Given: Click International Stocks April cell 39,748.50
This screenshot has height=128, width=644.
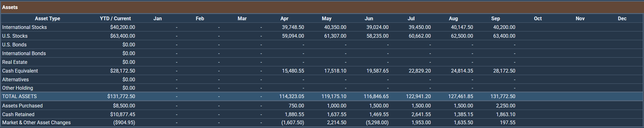Looking at the screenshot, I should click(x=293, y=27).
